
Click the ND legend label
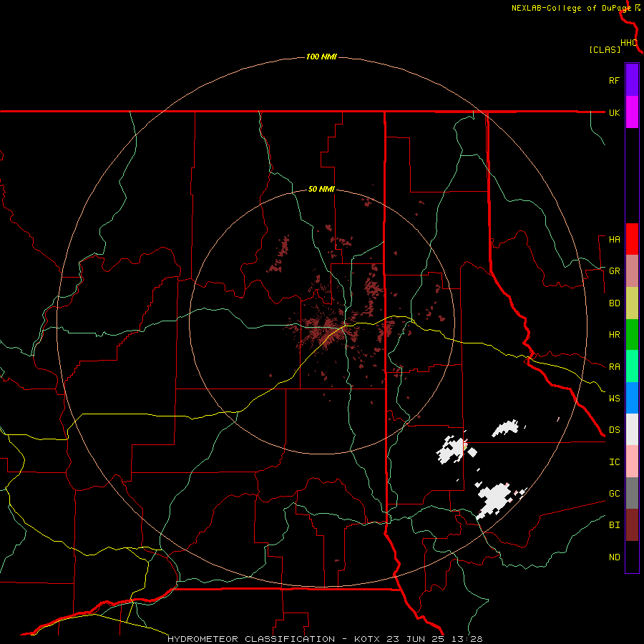[614, 557]
